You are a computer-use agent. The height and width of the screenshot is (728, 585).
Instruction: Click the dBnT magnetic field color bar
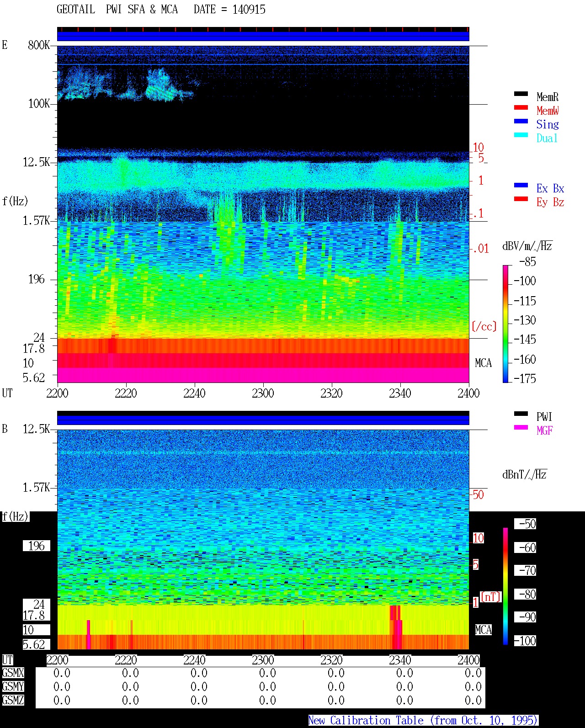(505, 586)
